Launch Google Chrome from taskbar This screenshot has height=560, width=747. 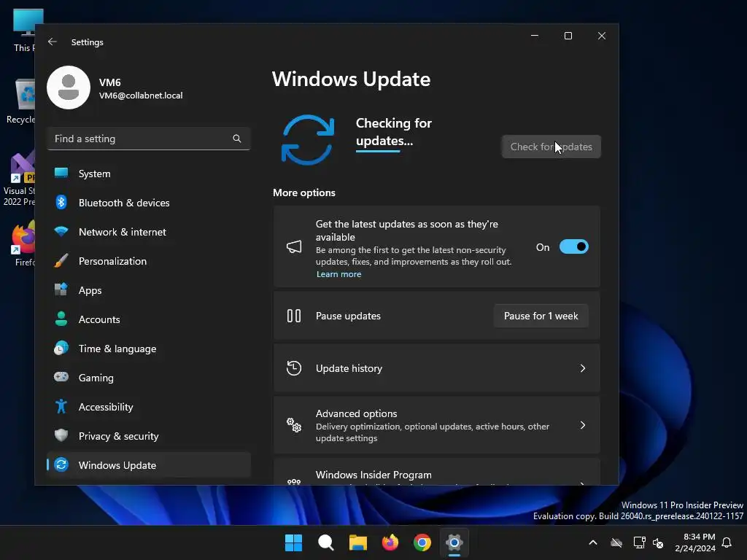(x=422, y=542)
